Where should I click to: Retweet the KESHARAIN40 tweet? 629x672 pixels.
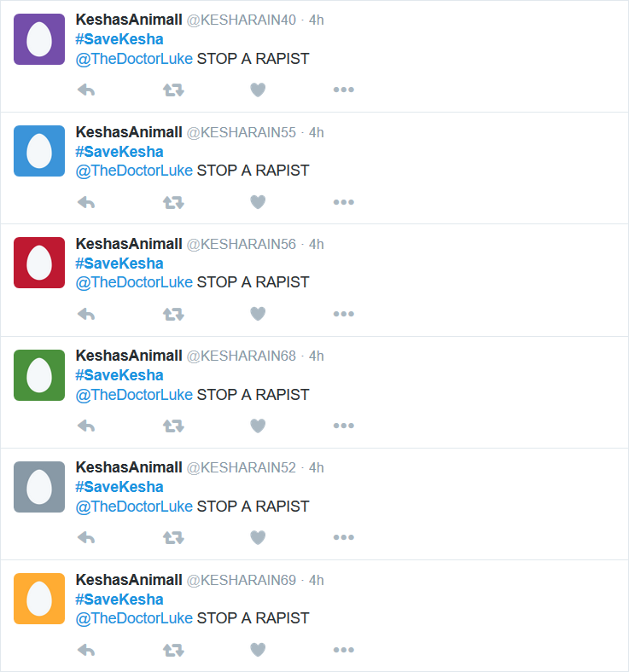[x=173, y=90]
